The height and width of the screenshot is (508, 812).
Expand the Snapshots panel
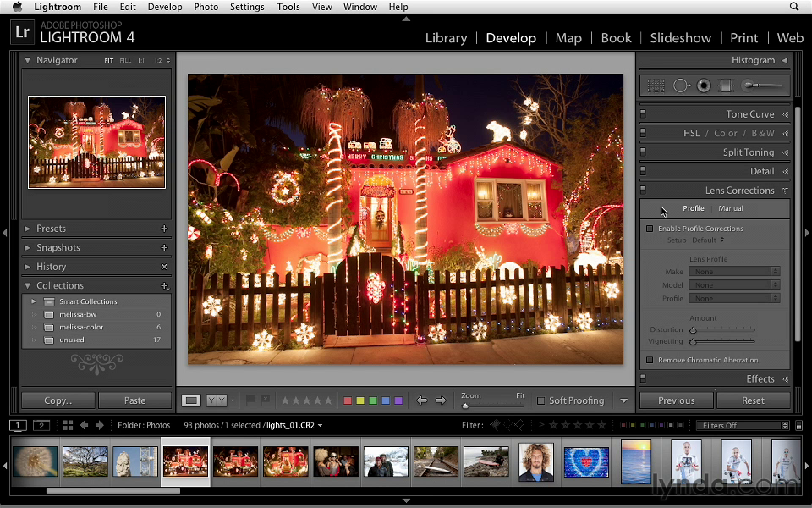(27, 248)
